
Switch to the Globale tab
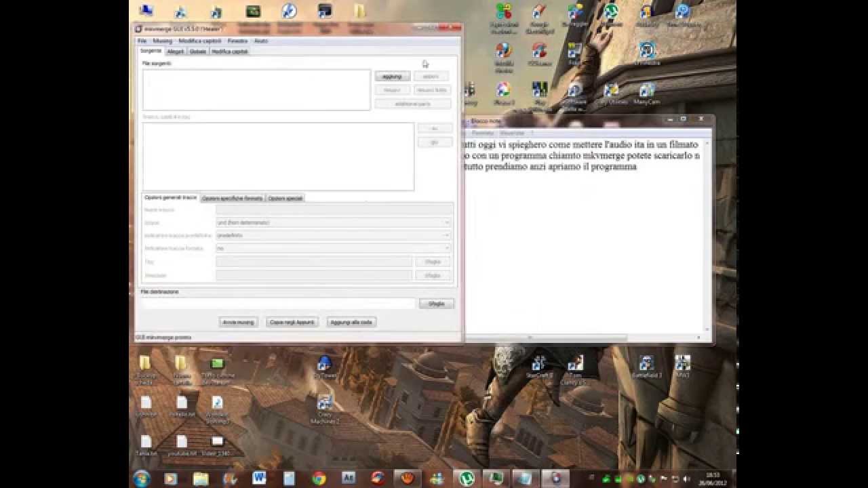(198, 52)
